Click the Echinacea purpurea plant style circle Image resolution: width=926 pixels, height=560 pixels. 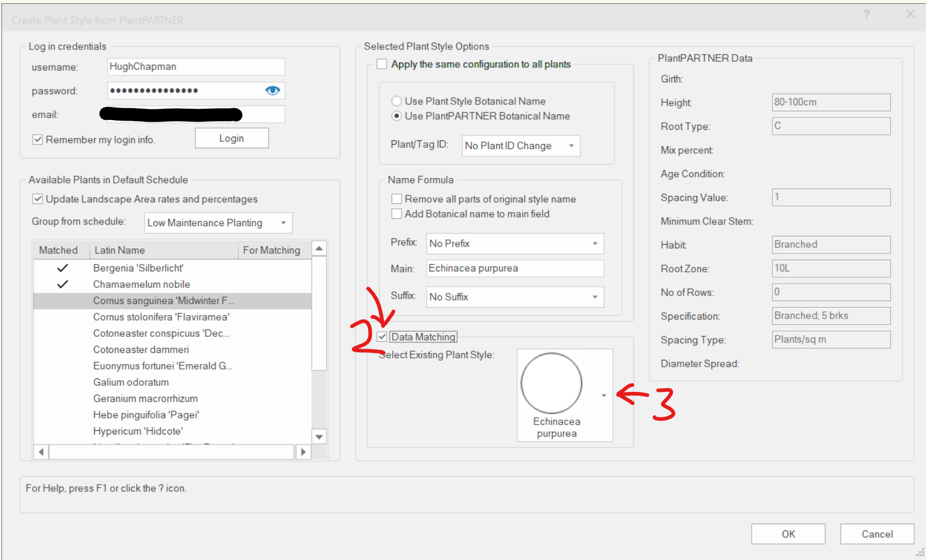point(551,383)
